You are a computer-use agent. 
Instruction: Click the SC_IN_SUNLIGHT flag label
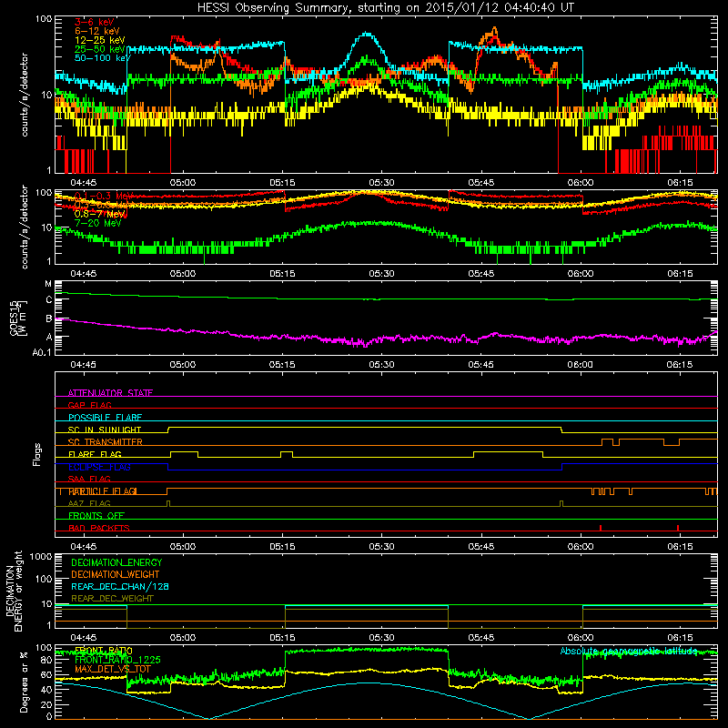pos(105,430)
